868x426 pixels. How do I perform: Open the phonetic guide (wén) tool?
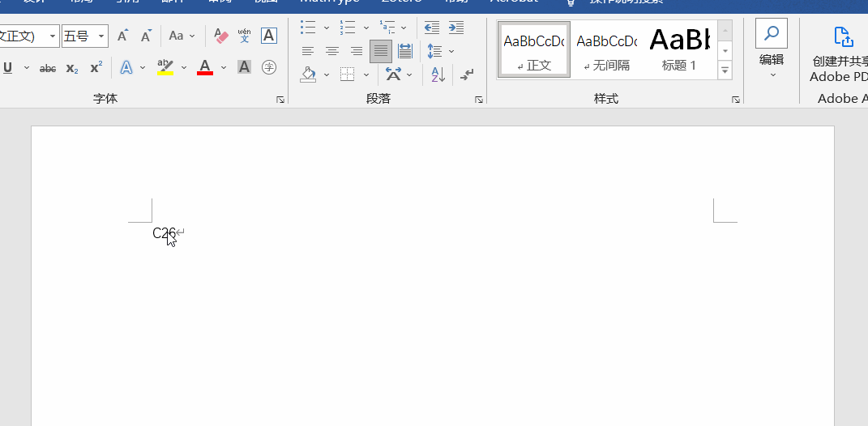tap(244, 36)
